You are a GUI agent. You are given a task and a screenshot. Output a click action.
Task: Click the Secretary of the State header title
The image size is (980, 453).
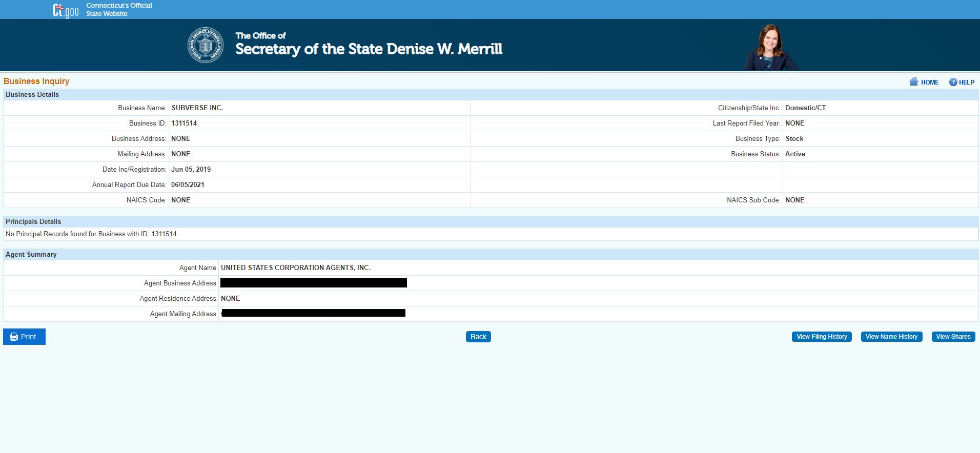tap(369, 45)
